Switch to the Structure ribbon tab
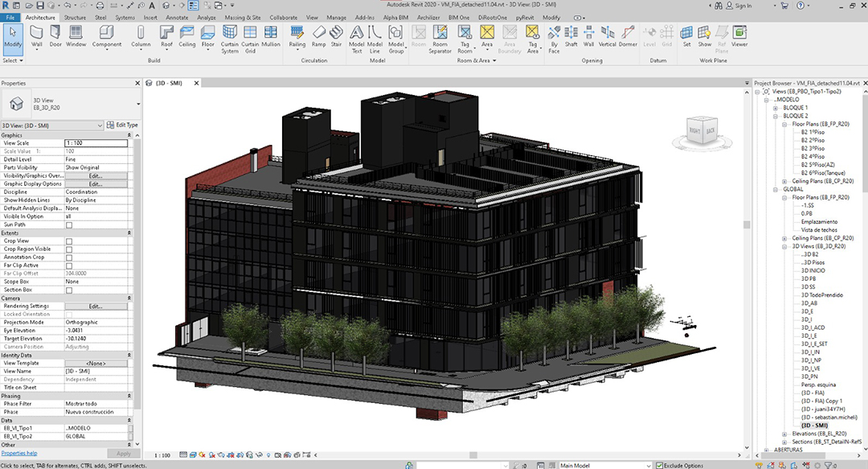 pyautogui.click(x=75, y=17)
